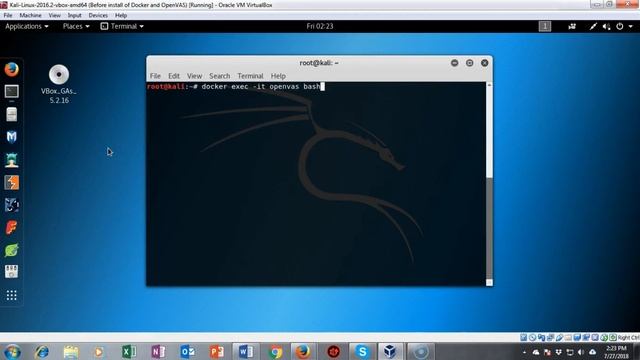The width and height of the screenshot is (640, 360).
Task: Open terminal window Edit menu
Action: [x=174, y=76]
